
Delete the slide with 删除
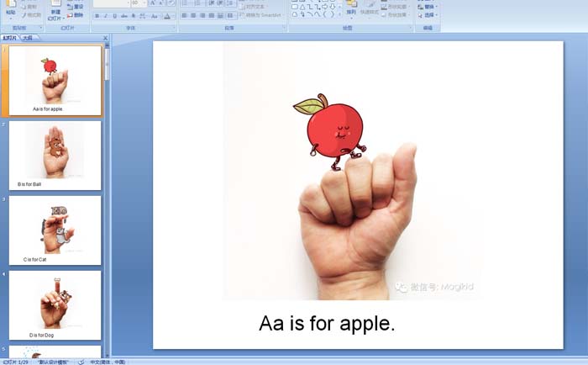click(75, 15)
